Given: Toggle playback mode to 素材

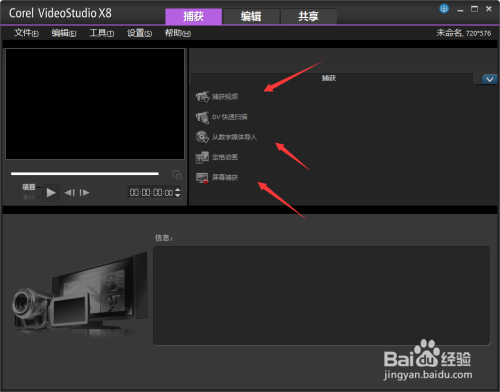Looking at the screenshot, I should click(x=29, y=197).
